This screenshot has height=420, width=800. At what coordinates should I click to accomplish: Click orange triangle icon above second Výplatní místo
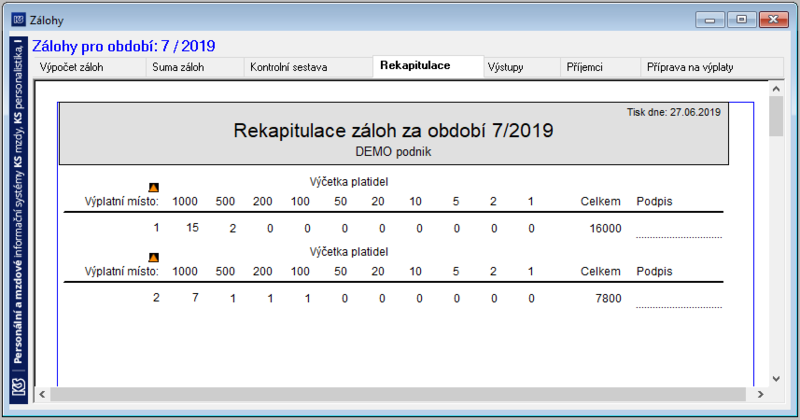click(x=154, y=257)
